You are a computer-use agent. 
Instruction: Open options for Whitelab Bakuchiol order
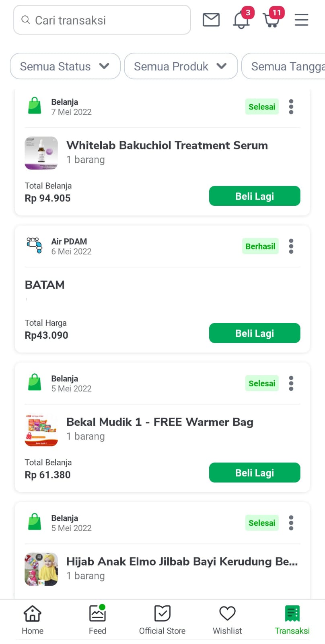(291, 107)
